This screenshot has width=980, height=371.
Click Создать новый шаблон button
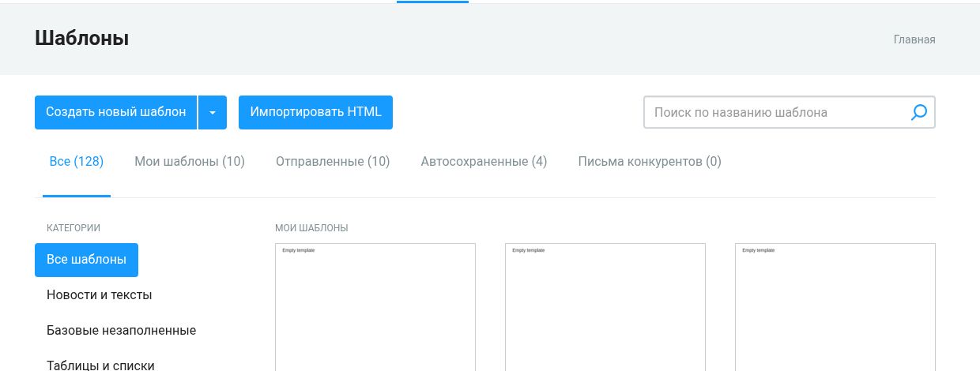tap(116, 113)
